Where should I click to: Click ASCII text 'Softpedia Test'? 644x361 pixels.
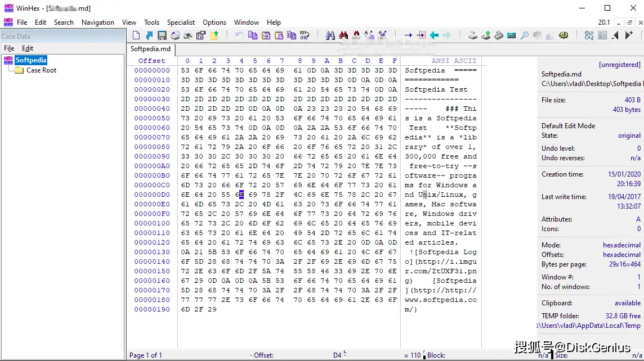pos(436,89)
